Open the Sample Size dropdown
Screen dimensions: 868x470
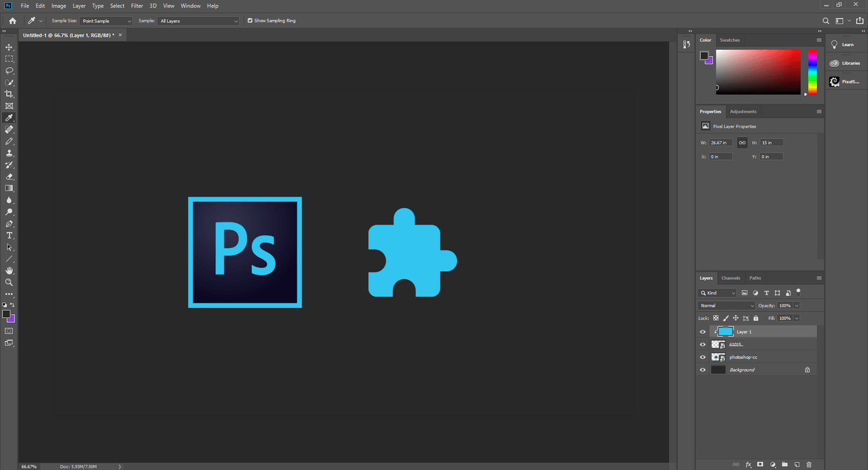pyautogui.click(x=106, y=21)
